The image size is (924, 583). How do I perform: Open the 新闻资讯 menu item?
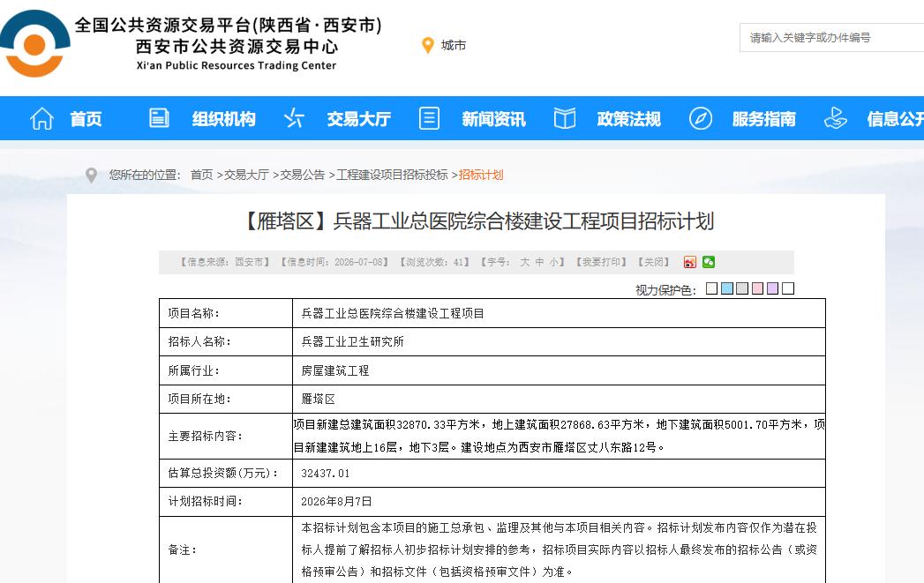pos(494,119)
